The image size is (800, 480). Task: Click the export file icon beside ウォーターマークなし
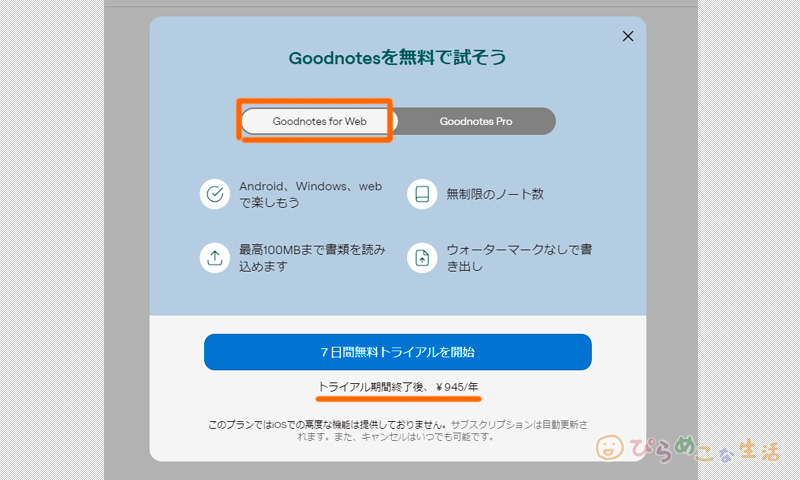click(x=422, y=258)
